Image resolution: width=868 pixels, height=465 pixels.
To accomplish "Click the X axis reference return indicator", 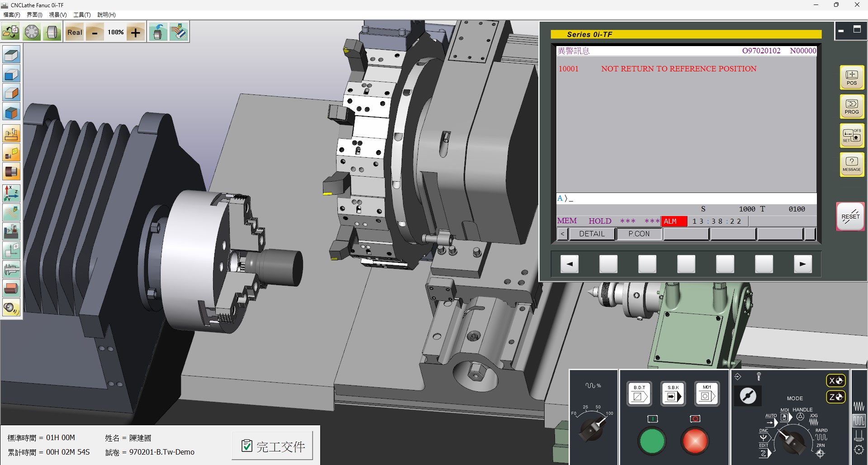I will tap(835, 380).
